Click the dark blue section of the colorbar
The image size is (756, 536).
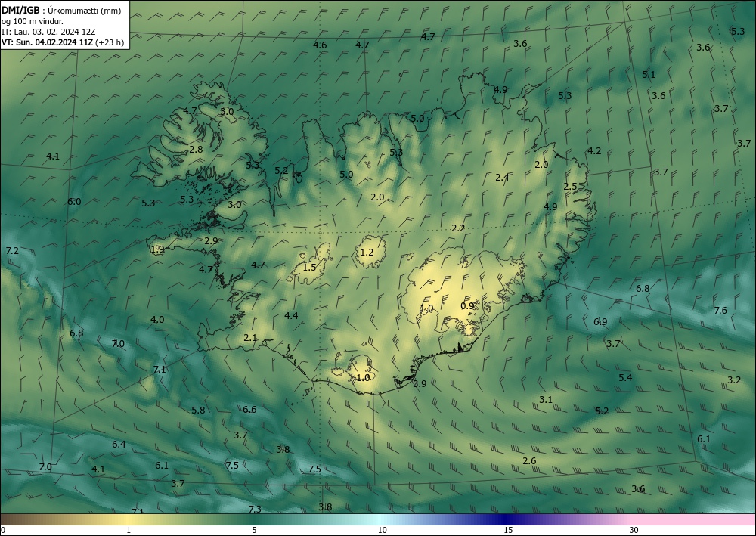(503, 519)
